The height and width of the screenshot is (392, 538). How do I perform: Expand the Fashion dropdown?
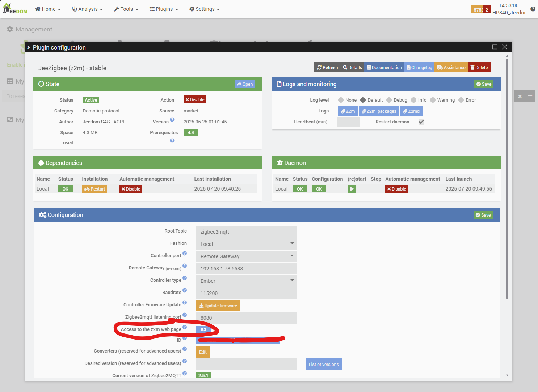(x=246, y=244)
